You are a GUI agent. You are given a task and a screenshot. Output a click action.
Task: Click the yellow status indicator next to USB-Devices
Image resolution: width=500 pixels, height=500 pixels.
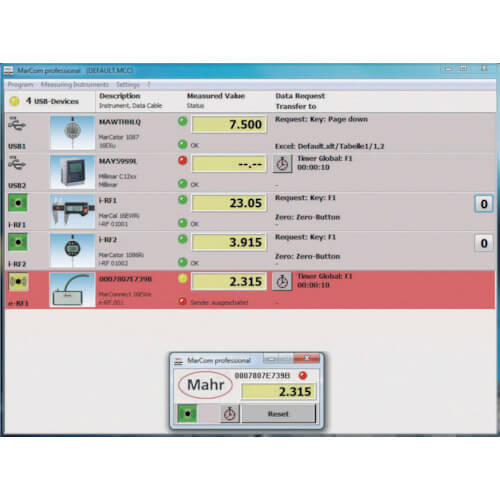[14, 101]
